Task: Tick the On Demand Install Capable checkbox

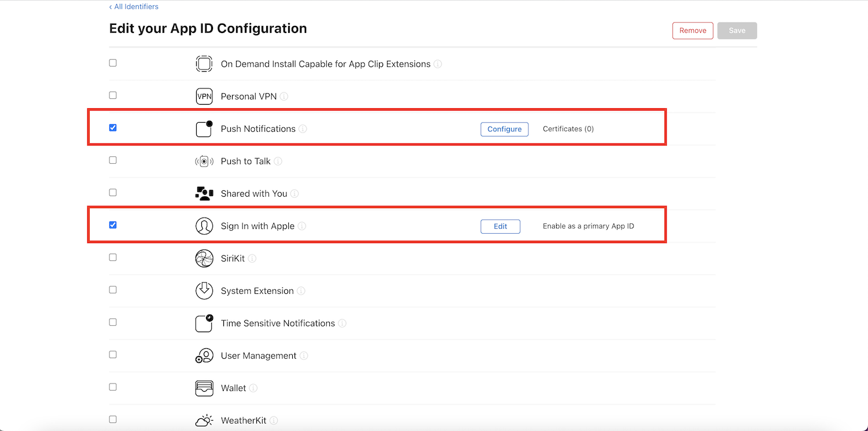Action: pyautogui.click(x=113, y=63)
